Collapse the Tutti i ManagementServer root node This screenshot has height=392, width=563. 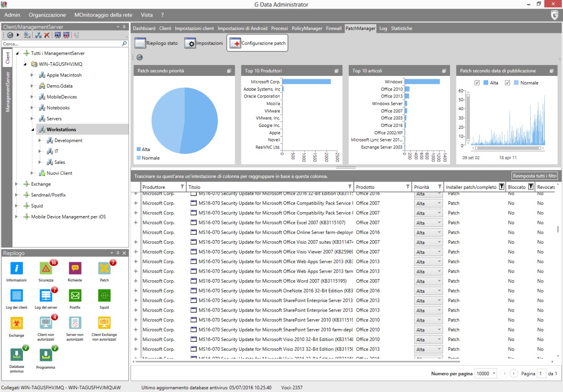[17, 53]
